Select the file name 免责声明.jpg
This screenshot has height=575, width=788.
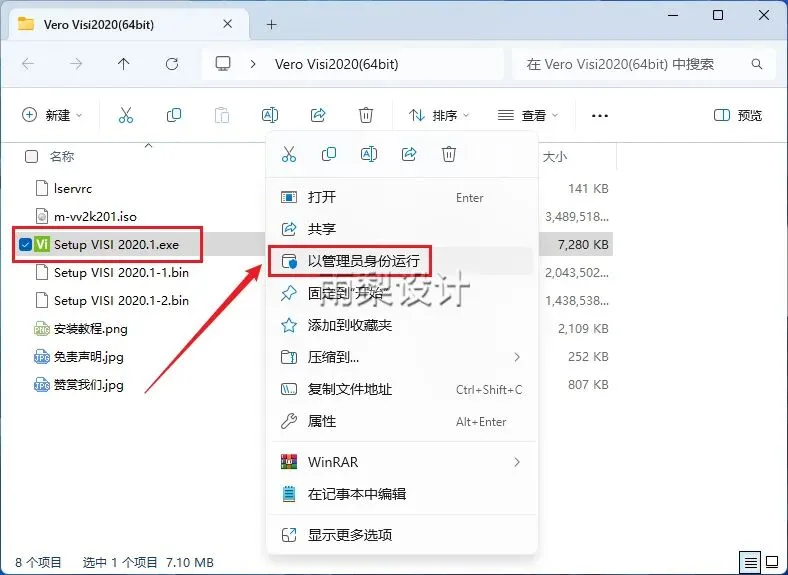[x=88, y=357]
